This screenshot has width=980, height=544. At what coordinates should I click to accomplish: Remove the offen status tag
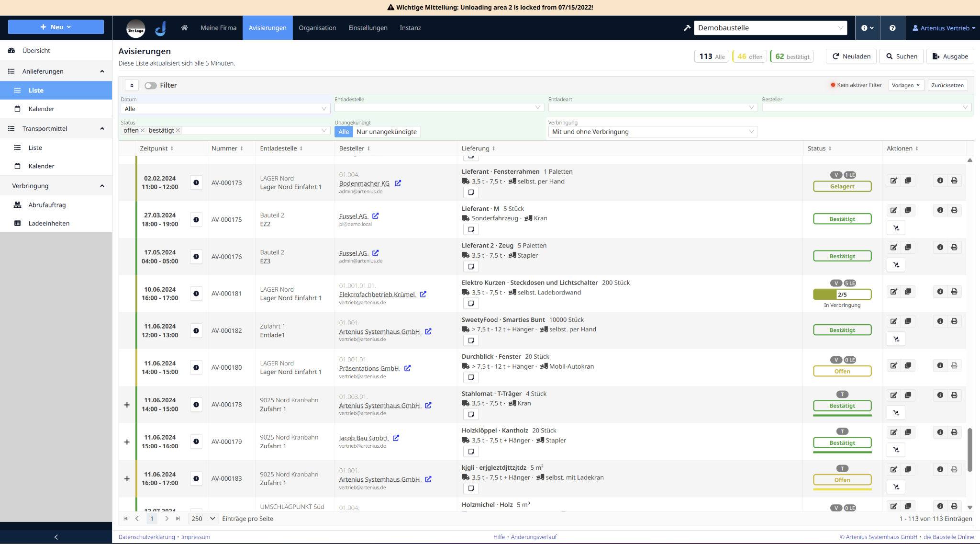pyautogui.click(x=143, y=130)
